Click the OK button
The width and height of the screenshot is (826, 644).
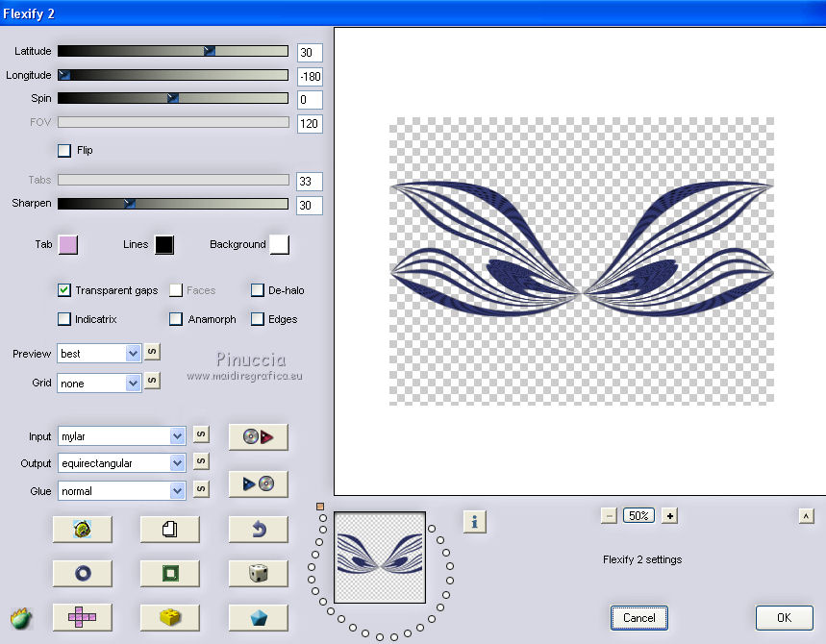tap(784, 618)
